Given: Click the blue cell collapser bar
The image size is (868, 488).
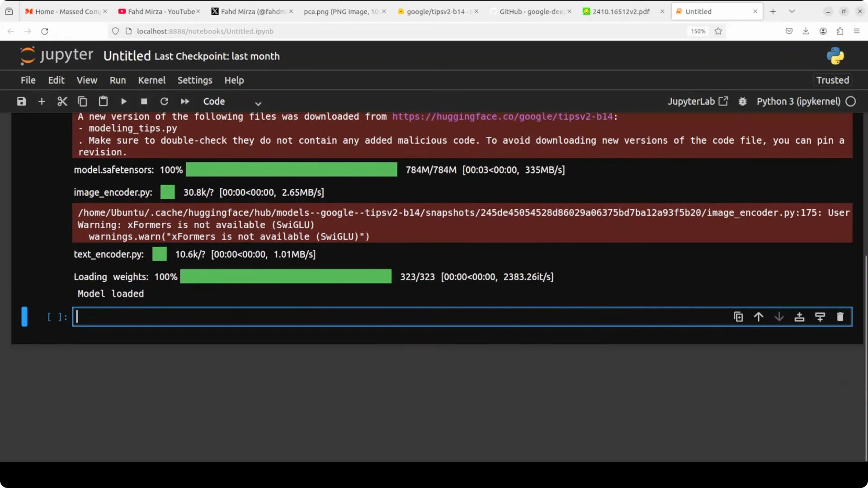Looking at the screenshot, I should [x=24, y=317].
